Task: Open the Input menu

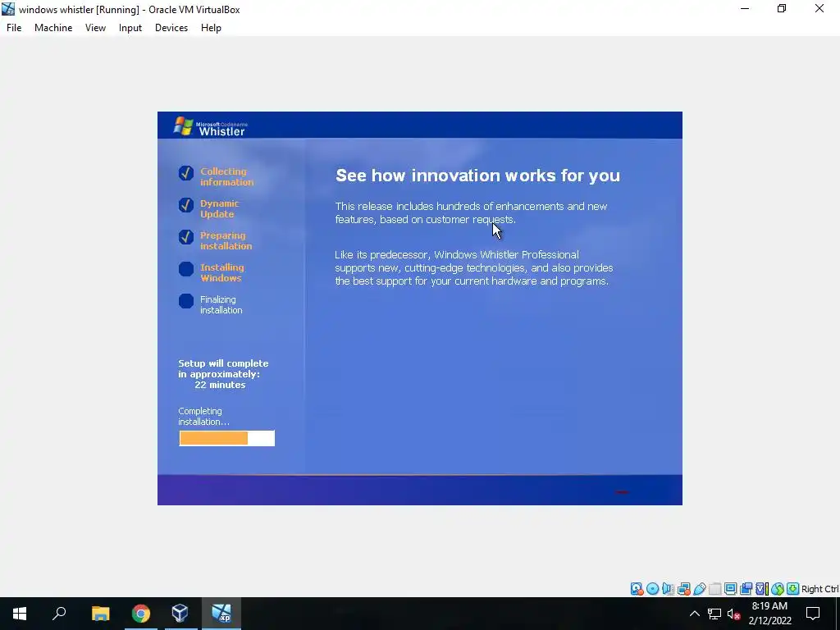Action: tap(130, 28)
